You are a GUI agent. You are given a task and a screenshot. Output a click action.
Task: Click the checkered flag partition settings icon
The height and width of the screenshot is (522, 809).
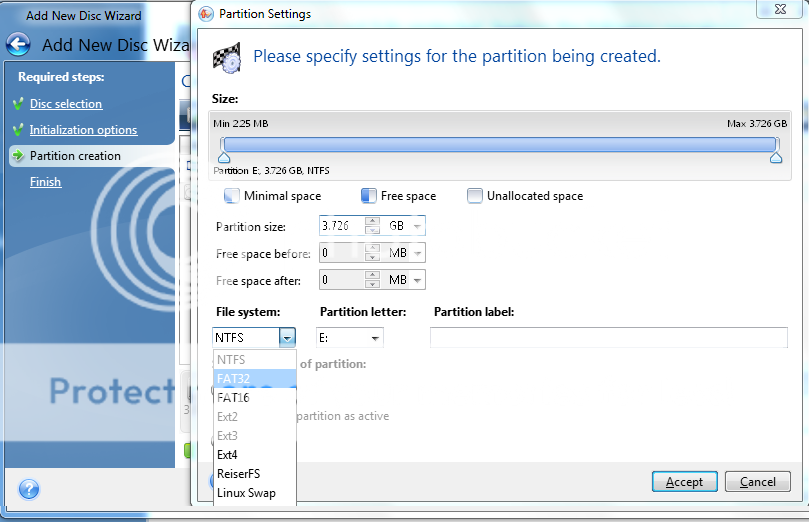[227, 57]
